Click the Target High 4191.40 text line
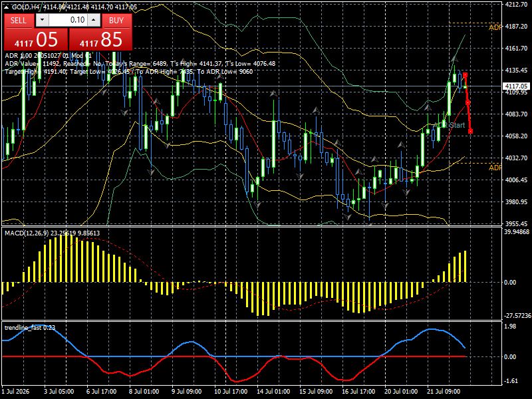This screenshot has height=399, width=532. click(x=128, y=72)
